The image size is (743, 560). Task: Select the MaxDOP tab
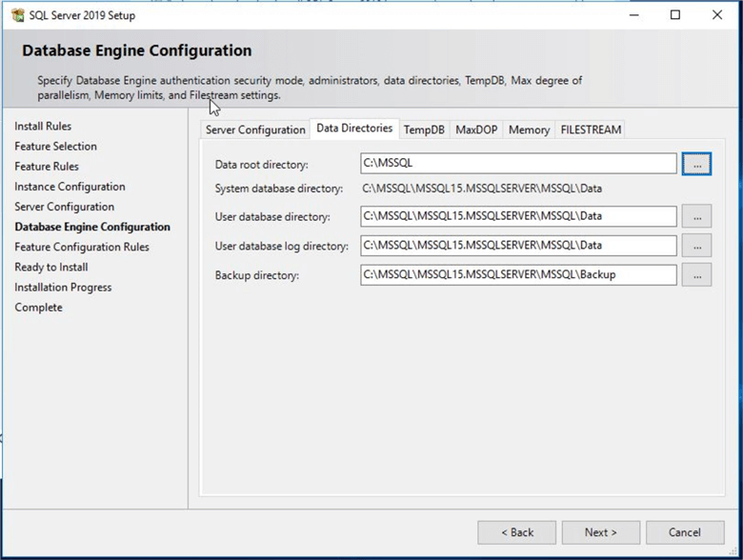click(476, 130)
